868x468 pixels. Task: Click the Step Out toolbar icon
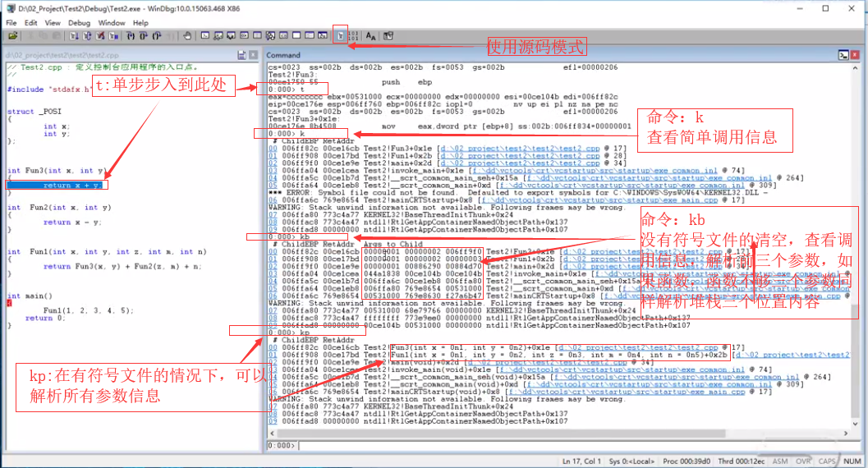(x=157, y=36)
